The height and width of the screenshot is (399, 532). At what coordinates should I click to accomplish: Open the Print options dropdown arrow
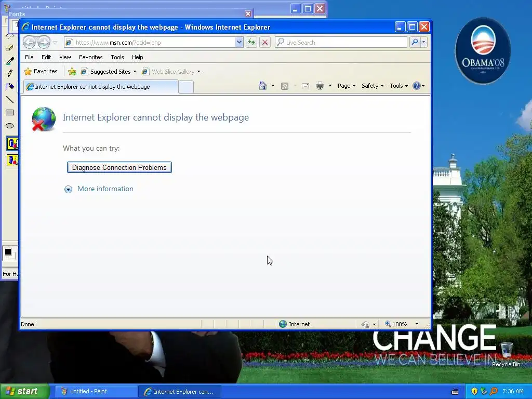click(x=330, y=86)
